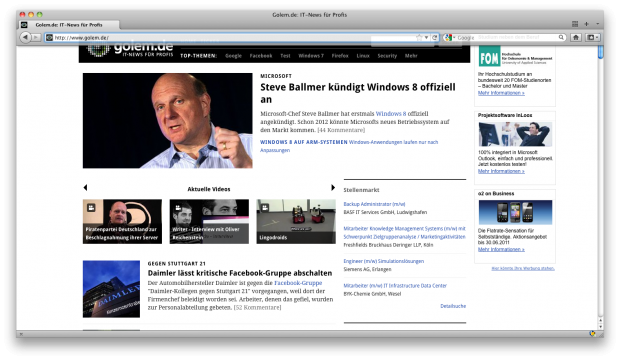Viewport: 620px width, 360px height.
Task: Expand the Mehr top themes menu
Action: pos(411,56)
